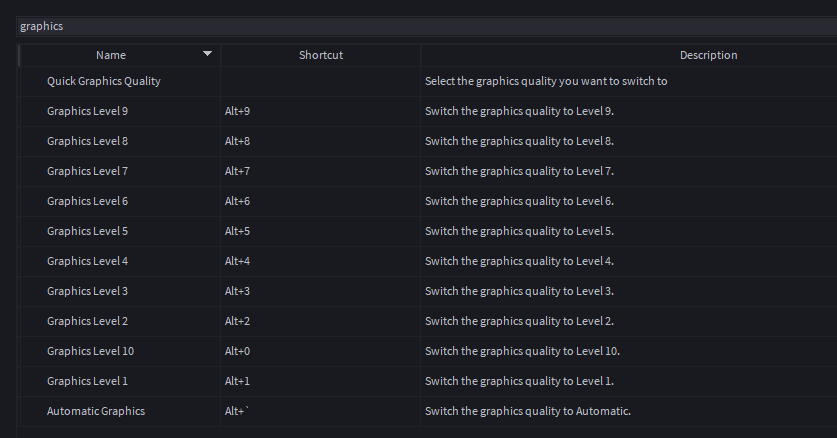Click description 'Switch the graphics quality to Level 10.'
This screenshot has height=438, width=837.
coord(523,351)
